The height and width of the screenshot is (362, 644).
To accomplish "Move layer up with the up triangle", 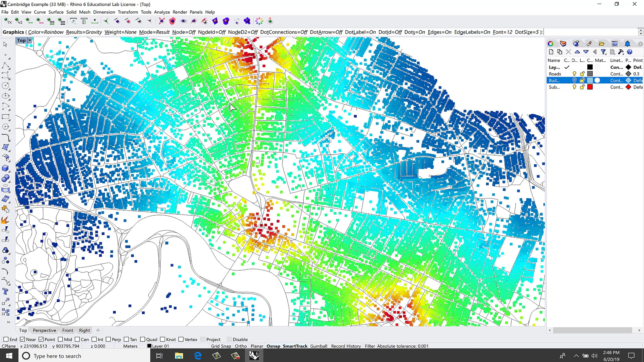I will (x=577, y=52).
